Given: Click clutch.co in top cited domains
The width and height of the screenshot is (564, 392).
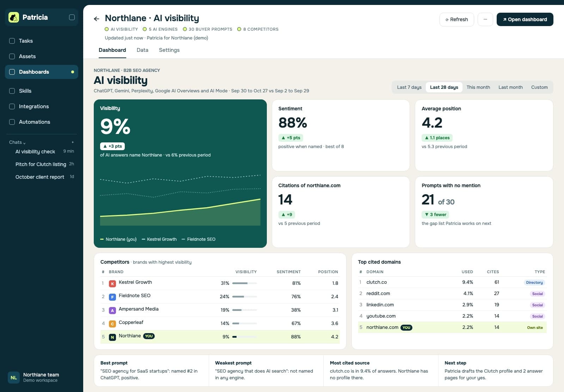Looking at the screenshot, I should tap(376, 282).
